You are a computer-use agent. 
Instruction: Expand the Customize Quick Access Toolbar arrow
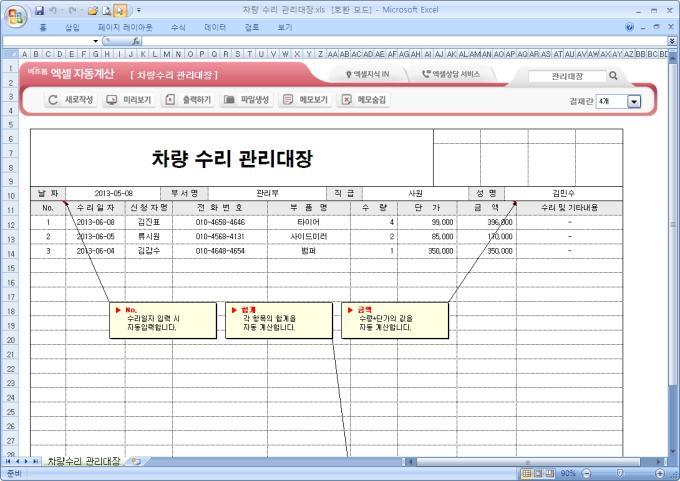[139, 10]
